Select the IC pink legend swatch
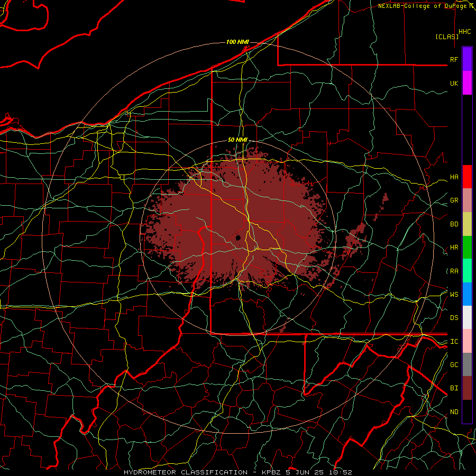 [467, 341]
